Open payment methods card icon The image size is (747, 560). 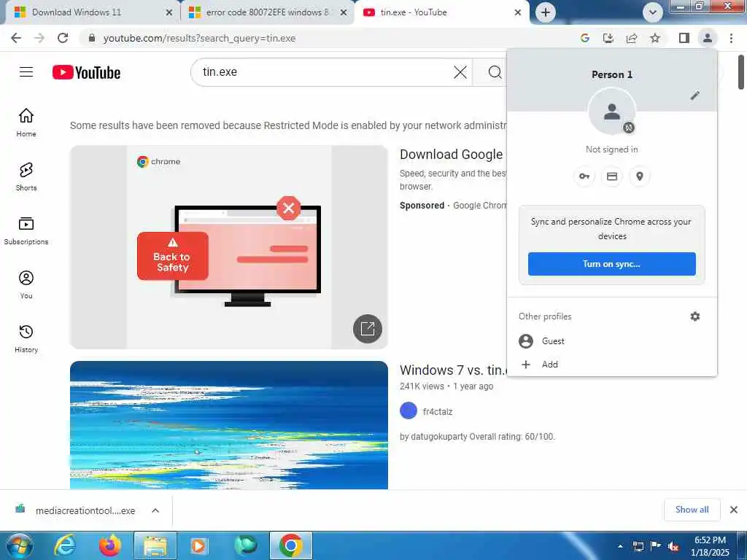click(612, 176)
